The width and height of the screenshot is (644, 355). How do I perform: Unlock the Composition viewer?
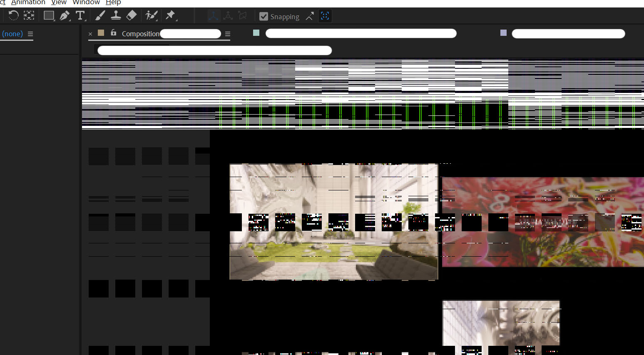coord(114,33)
